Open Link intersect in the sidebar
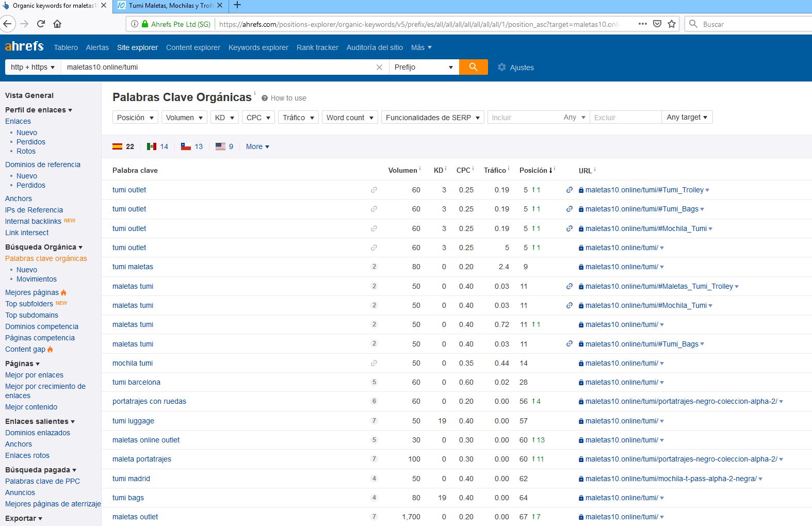 [x=27, y=233]
